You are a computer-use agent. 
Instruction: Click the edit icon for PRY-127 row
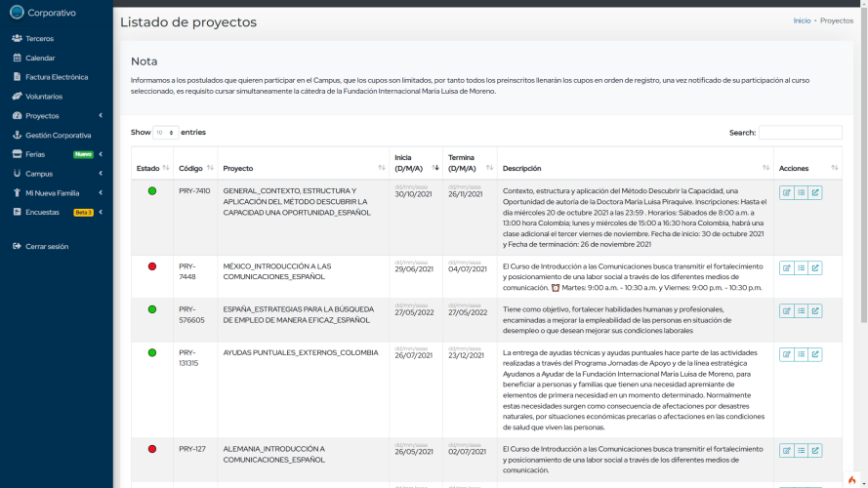[786, 451]
